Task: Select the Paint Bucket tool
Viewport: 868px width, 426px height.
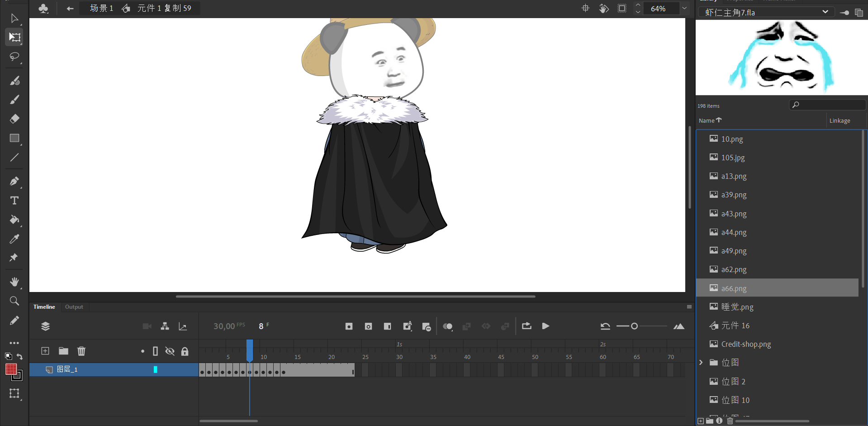Action: 14,220
